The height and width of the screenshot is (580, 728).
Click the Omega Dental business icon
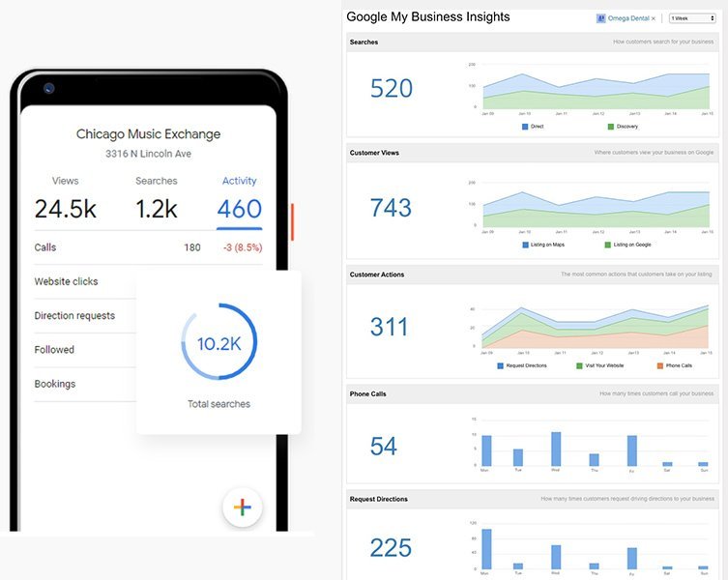[x=600, y=18]
